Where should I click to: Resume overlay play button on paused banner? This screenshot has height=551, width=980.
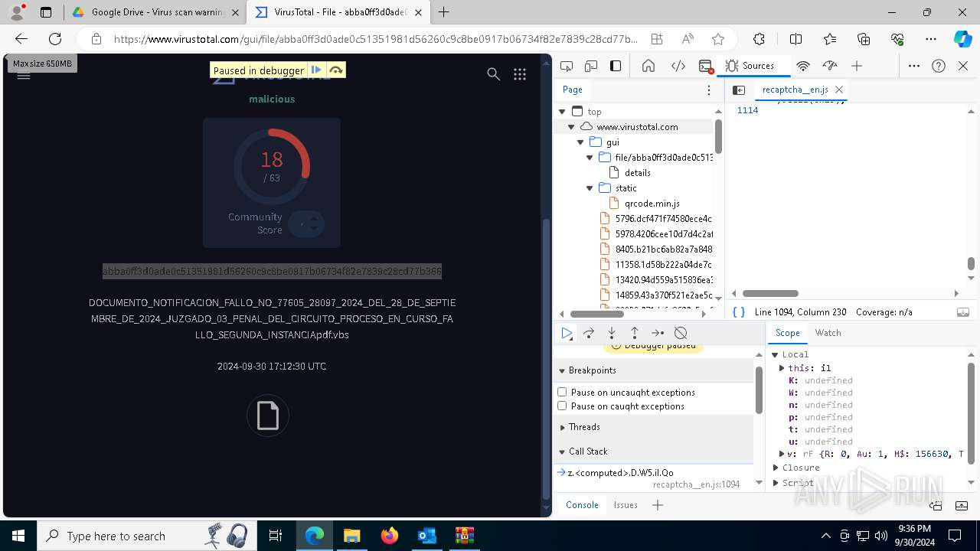(x=316, y=70)
